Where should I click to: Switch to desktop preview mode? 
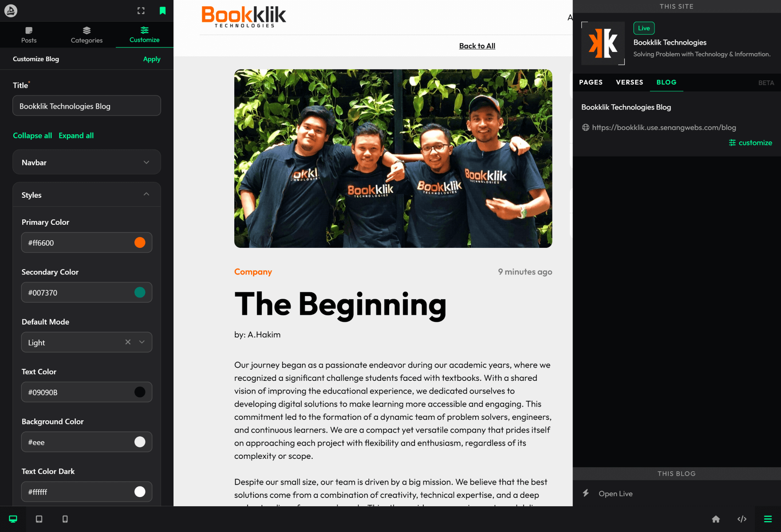[13, 519]
